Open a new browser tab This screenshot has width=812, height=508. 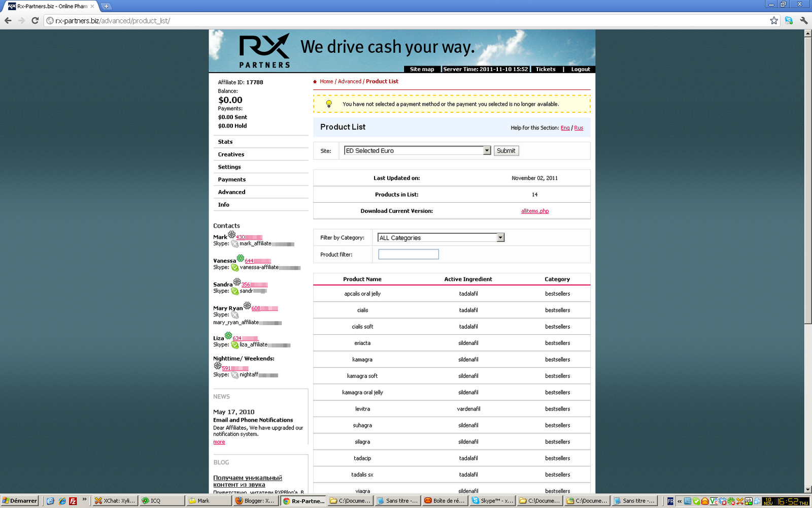[x=106, y=7]
